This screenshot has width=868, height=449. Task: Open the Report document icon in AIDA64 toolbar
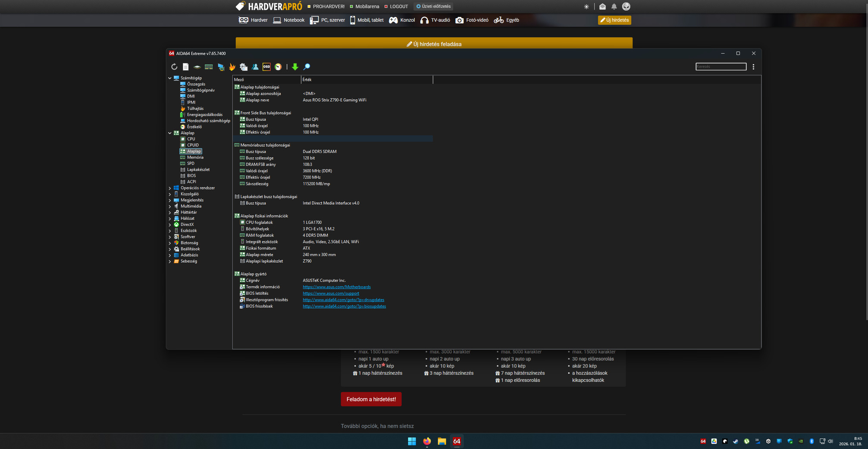coord(185,67)
